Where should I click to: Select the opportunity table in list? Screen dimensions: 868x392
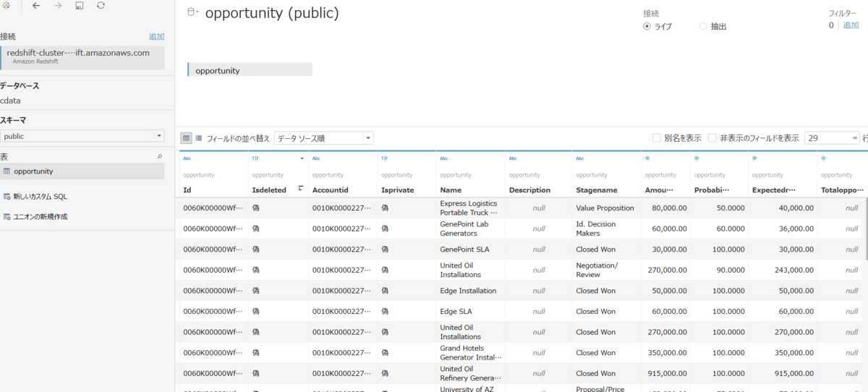[x=82, y=171]
